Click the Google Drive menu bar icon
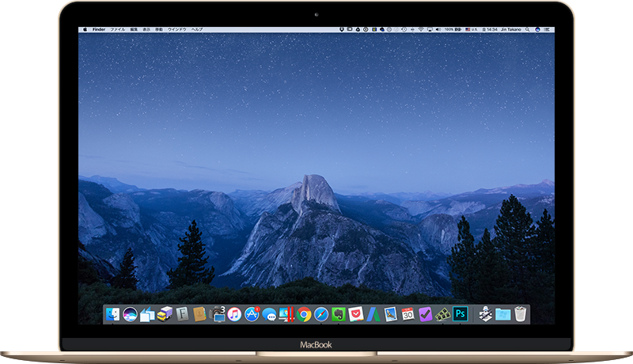The height and width of the screenshot is (364, 633). (x=358, y=29)
